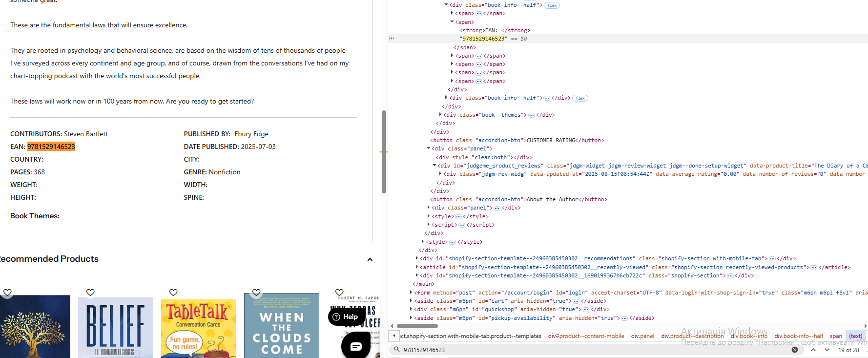Select the div.product--description breadcrumb
Image resolution: width=868 pixels, height=358 pixels.
(692, 336)
